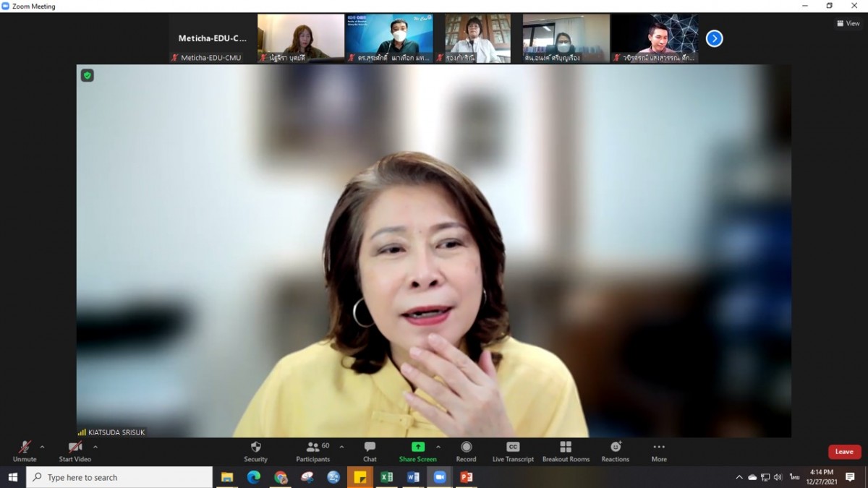Open File Explorer from the taskbar

[227, 477]
